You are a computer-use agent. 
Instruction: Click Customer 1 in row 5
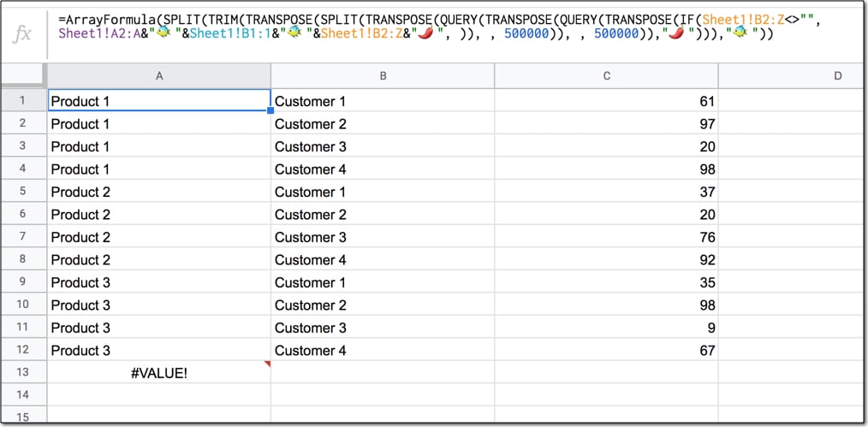point(310,193)
